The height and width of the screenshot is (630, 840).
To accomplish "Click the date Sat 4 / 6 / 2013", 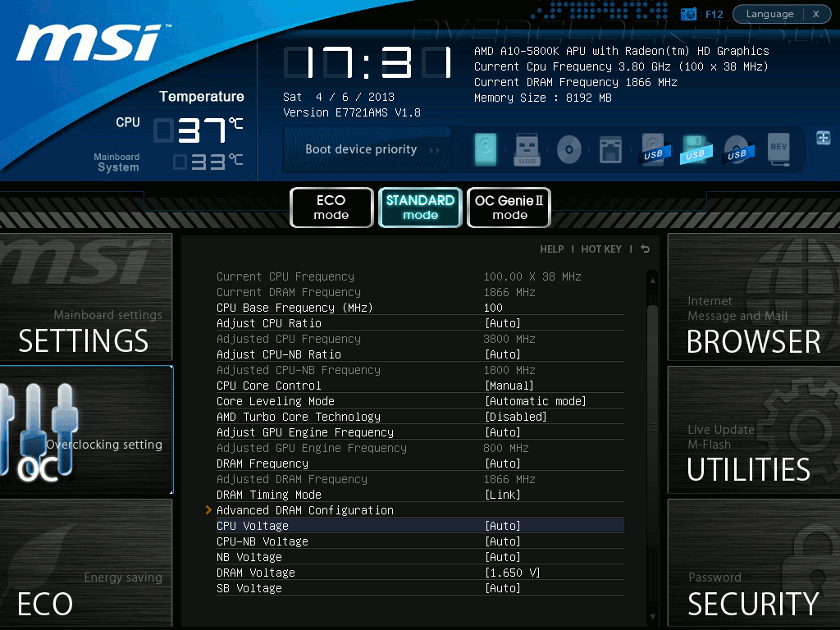I will click(x=339, y=97).
